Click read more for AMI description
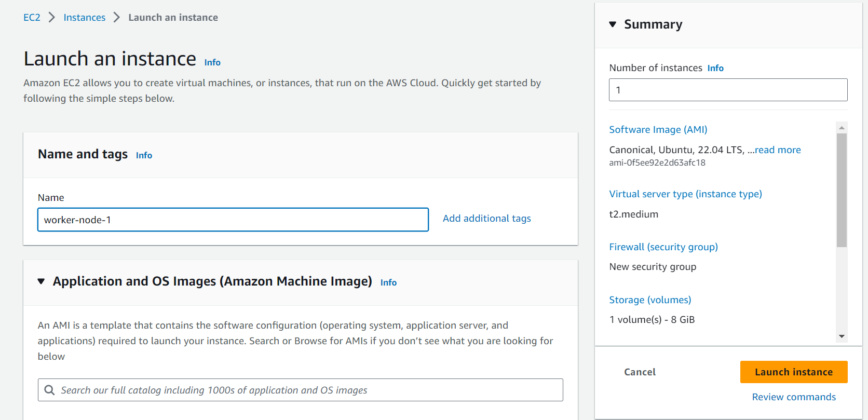This screenshot has width=868, height=420. pyautogui.click(x=778, y=150)
